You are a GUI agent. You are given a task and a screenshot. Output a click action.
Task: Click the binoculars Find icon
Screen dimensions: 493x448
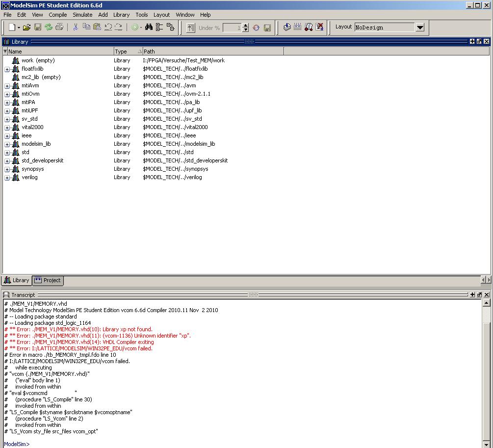point(149,27)
